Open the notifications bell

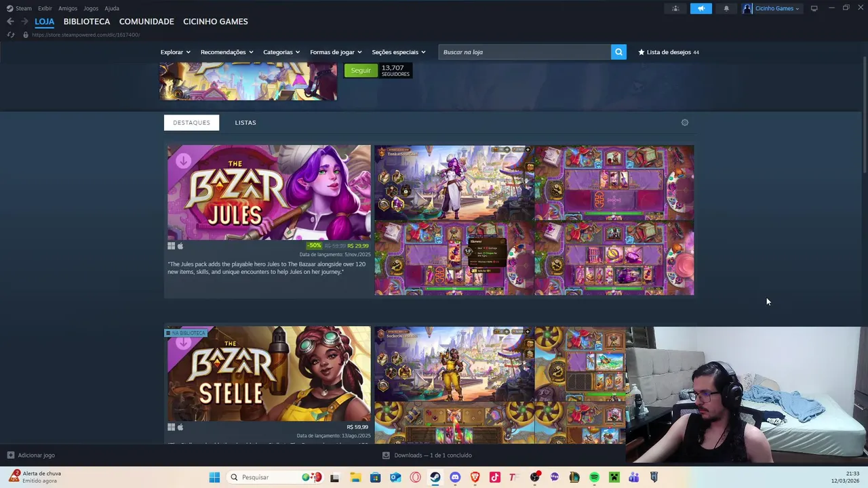coord(726,8)
